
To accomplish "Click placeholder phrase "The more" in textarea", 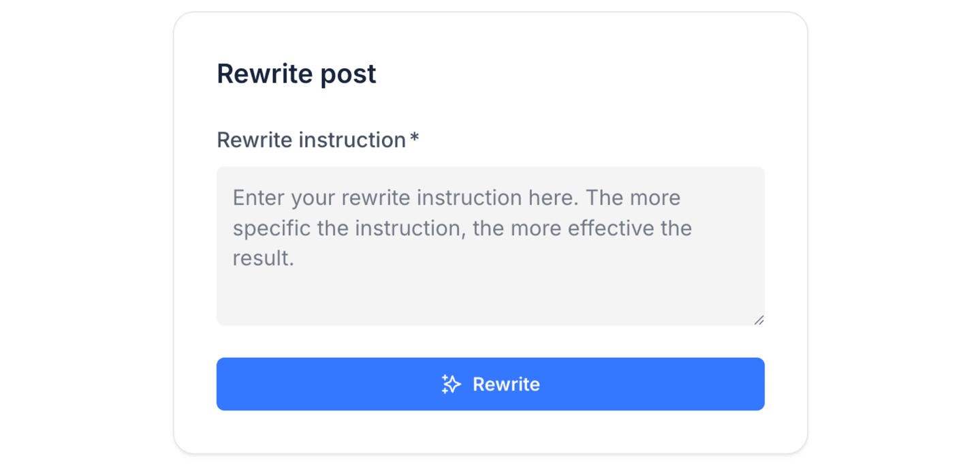I will click(x=633, y=198).
